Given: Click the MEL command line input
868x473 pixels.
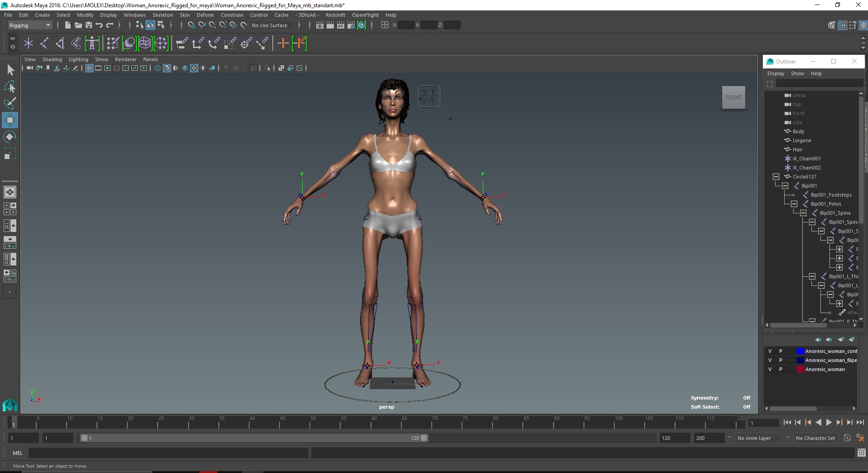Looking at the screenshot, I should 169,453.
